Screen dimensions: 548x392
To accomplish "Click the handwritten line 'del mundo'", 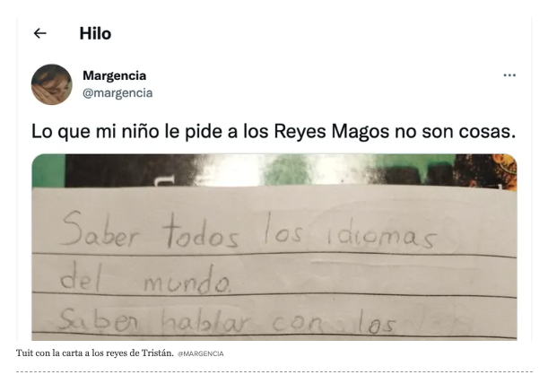I will (x=145, y=281).
